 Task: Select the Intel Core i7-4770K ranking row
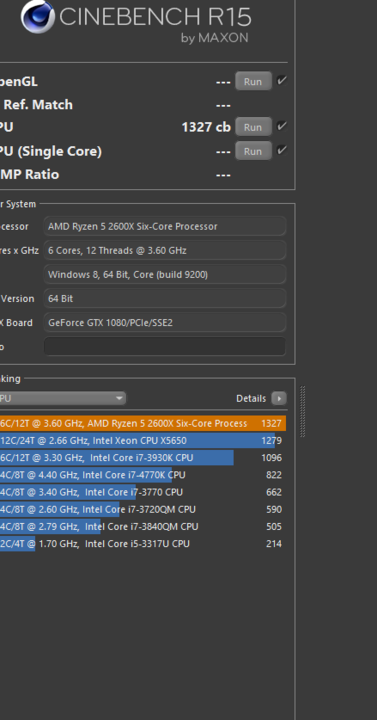pyautogui.click(x=143, y=475)
